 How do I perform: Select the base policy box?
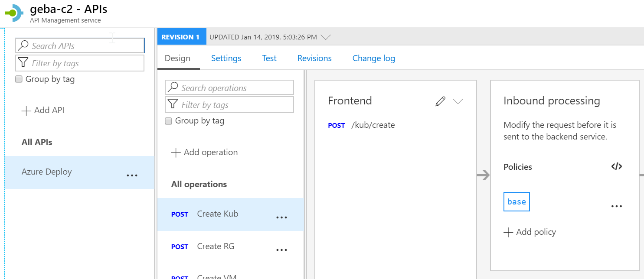click(x=517, y=202)
